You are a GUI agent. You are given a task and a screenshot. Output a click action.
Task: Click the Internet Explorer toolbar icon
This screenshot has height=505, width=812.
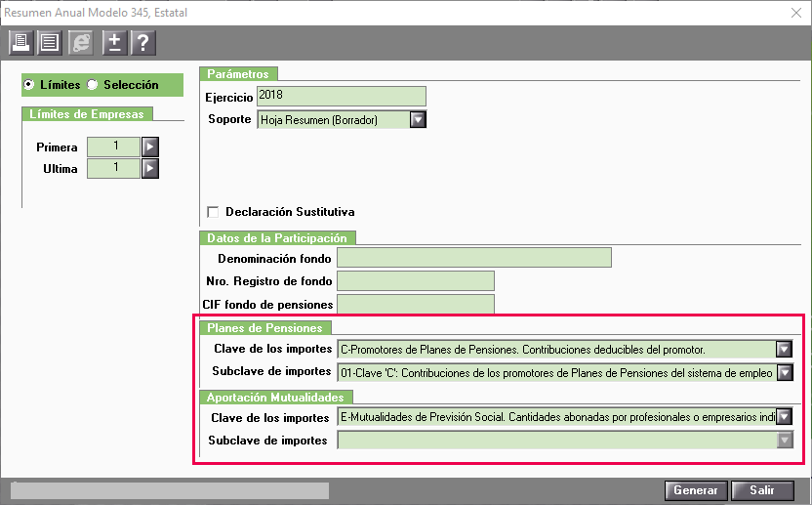coord(81,43)
